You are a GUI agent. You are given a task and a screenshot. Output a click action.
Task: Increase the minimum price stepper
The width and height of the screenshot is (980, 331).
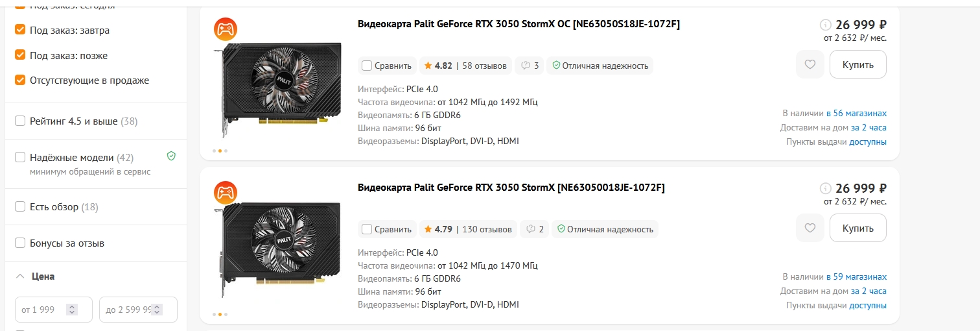point(72,307)
